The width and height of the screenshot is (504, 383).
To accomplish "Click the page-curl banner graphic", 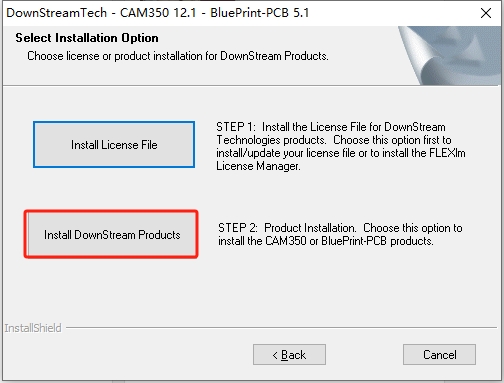I will point(449,56).
